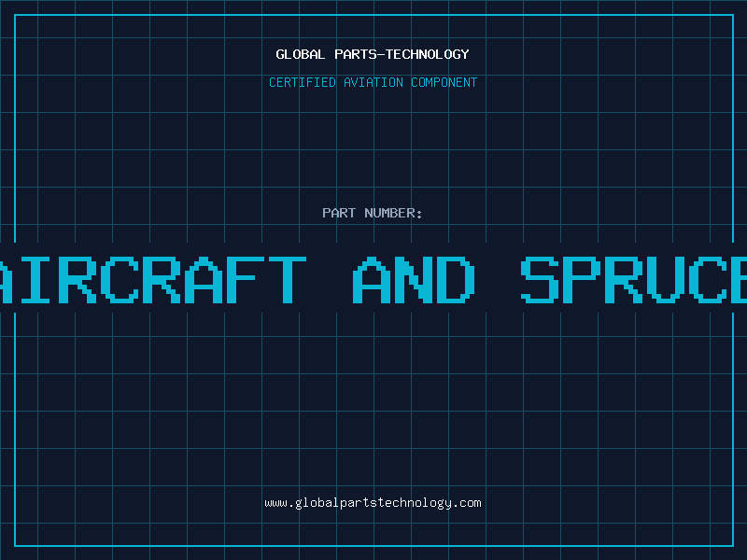Open the www.globalpartstechnology.com link
747x560 pixels.
pos(373,503)
